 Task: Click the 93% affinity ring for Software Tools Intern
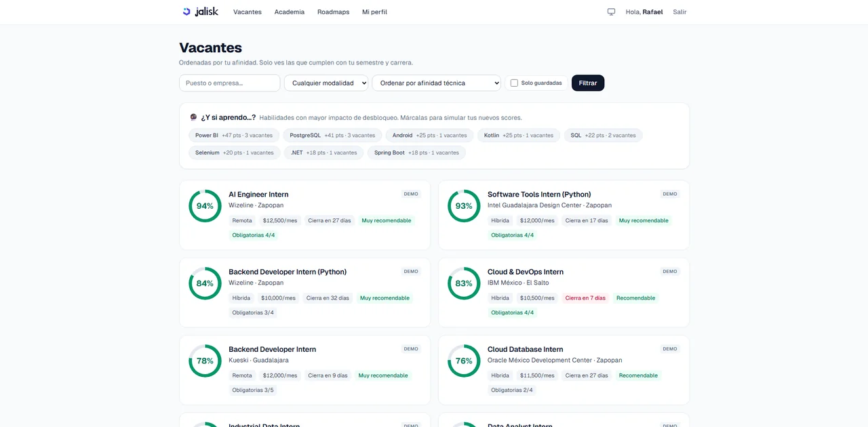coord(464,206)
